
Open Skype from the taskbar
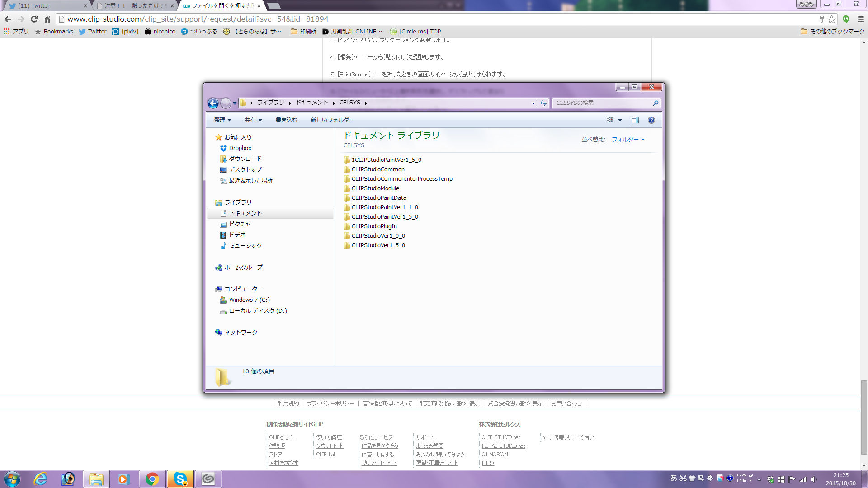coord(180,479)
